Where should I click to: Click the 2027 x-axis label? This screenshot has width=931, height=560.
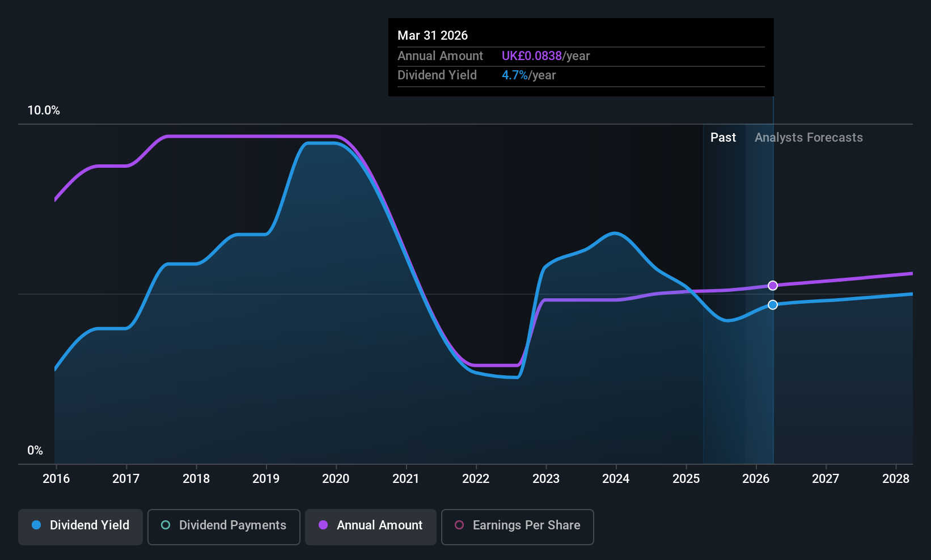pyautogui.click(x=826, y=479)
